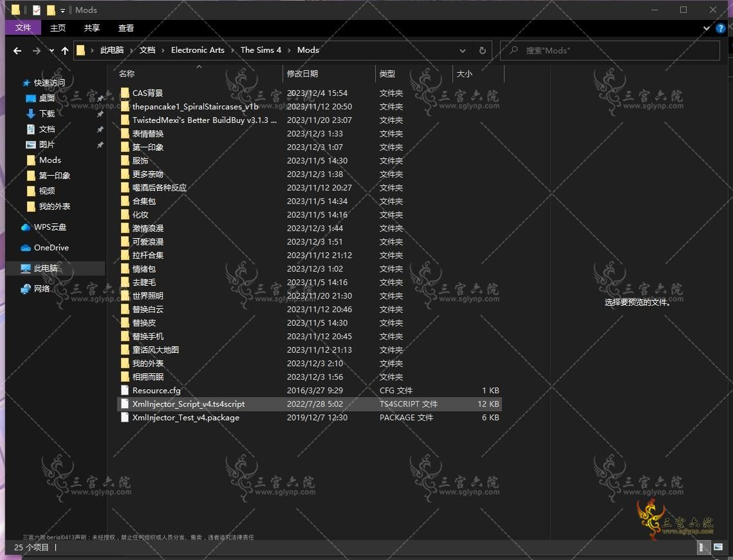Expand the chevron after The Sims 4

click(290, 50)
